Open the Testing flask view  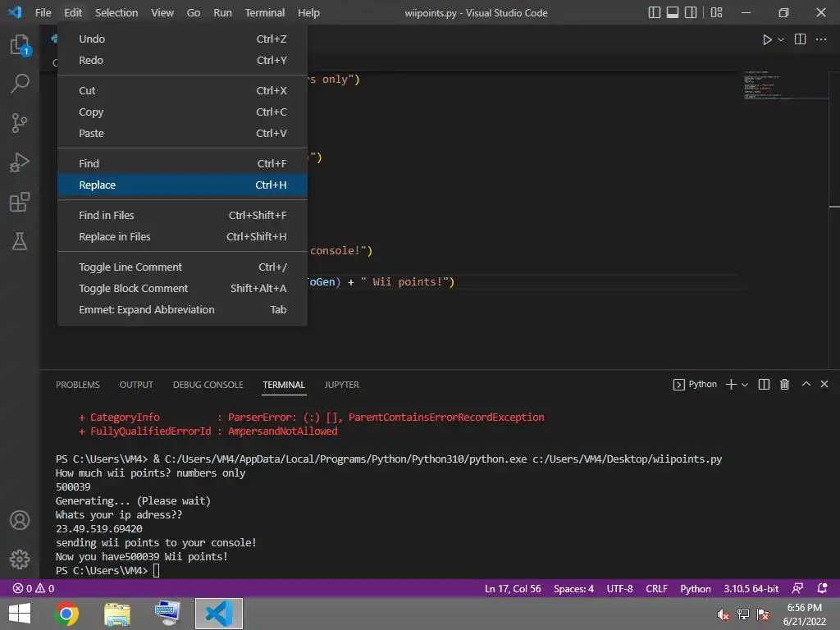20,241
